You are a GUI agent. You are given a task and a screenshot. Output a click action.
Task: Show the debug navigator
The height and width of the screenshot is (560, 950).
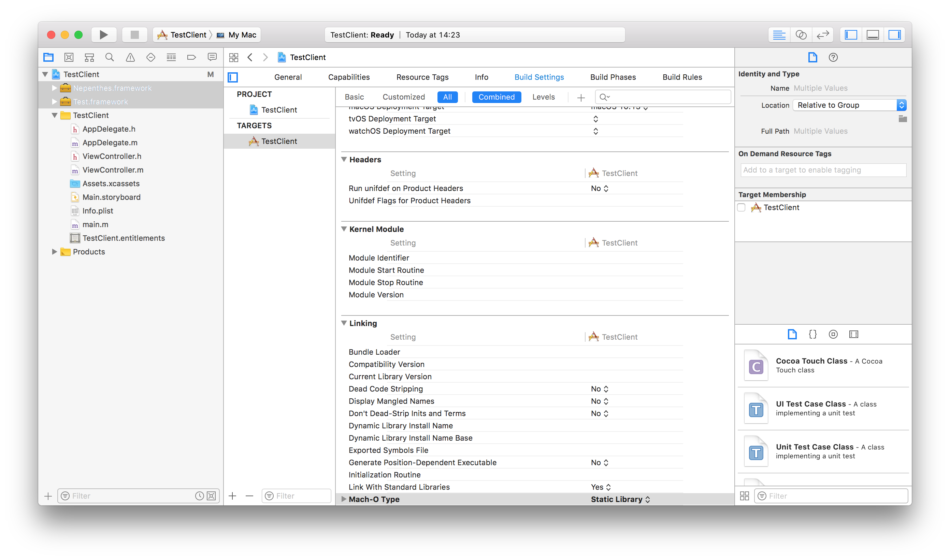[x=171, y=57]
